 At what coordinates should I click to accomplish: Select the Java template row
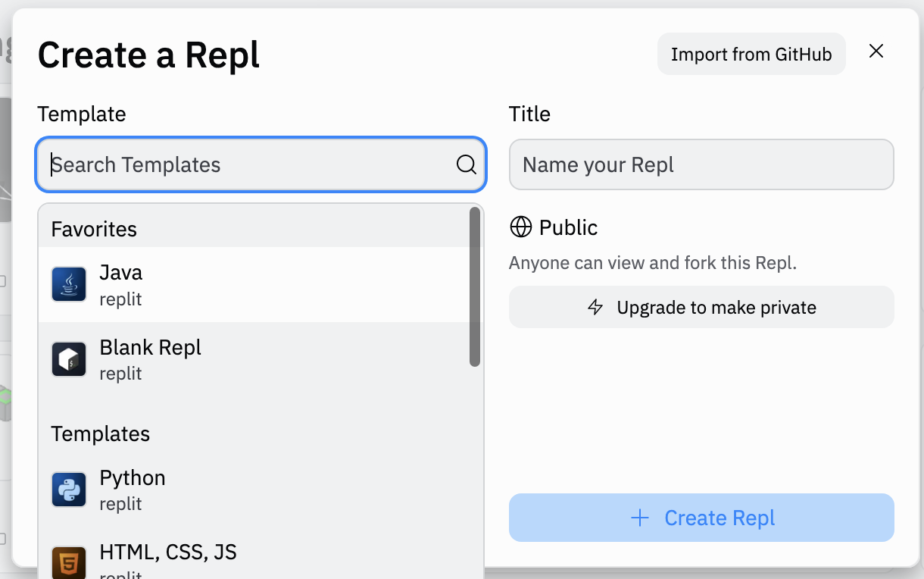[254, 284]
